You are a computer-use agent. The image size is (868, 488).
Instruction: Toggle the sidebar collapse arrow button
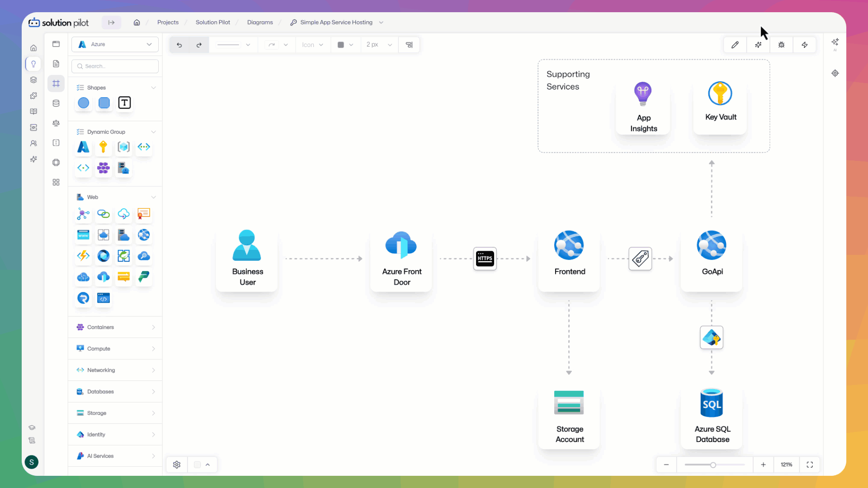tap(111, 22)
